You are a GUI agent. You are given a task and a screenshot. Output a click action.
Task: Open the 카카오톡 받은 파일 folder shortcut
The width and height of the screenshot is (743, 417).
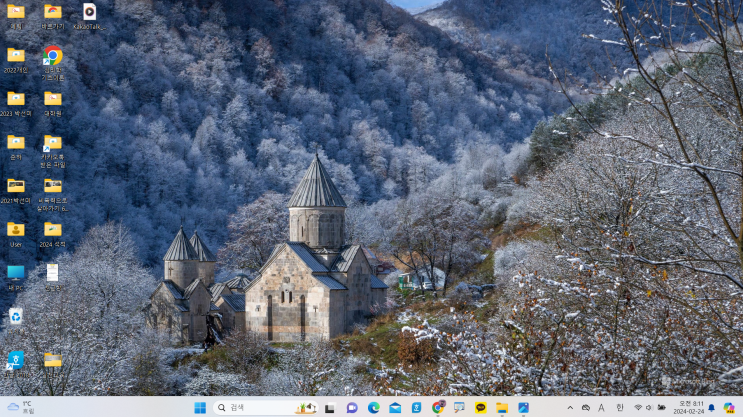[x=53, y=151]
